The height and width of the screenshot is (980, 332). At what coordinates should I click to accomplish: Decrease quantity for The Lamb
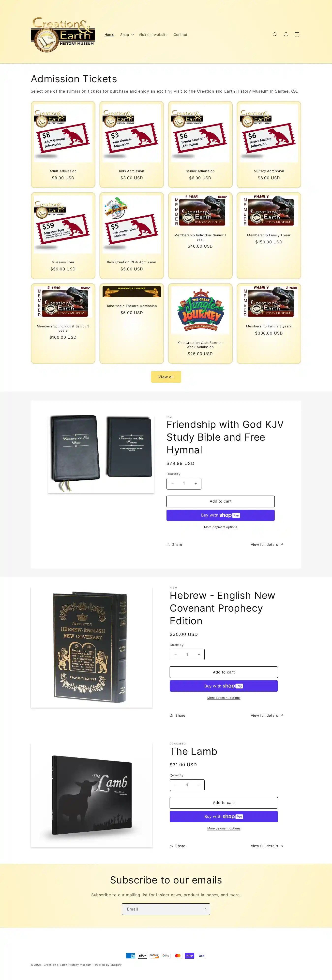point(176,785)
